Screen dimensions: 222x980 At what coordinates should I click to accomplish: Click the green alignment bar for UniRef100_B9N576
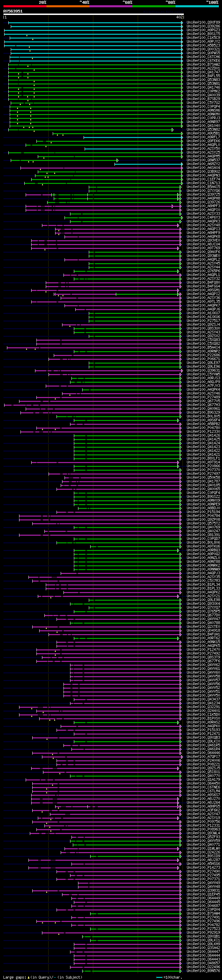pos(131,972)
